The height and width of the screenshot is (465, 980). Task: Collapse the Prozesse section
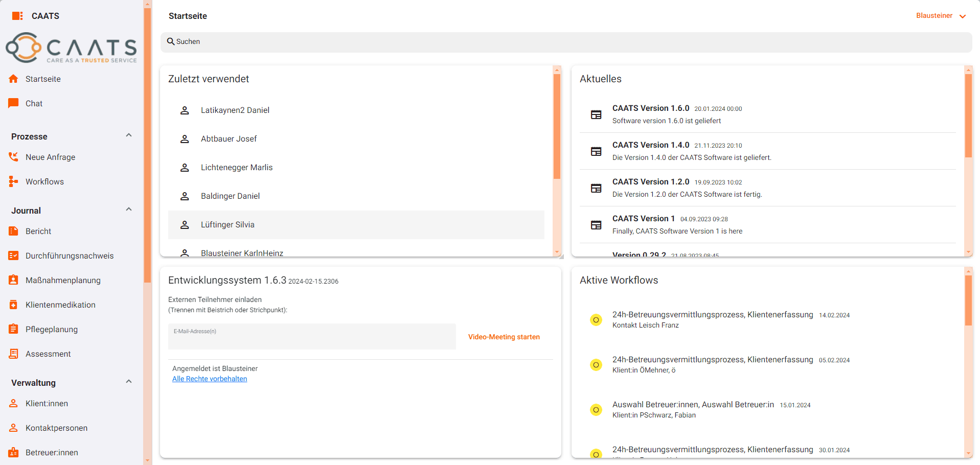click(x=129, y=135)
